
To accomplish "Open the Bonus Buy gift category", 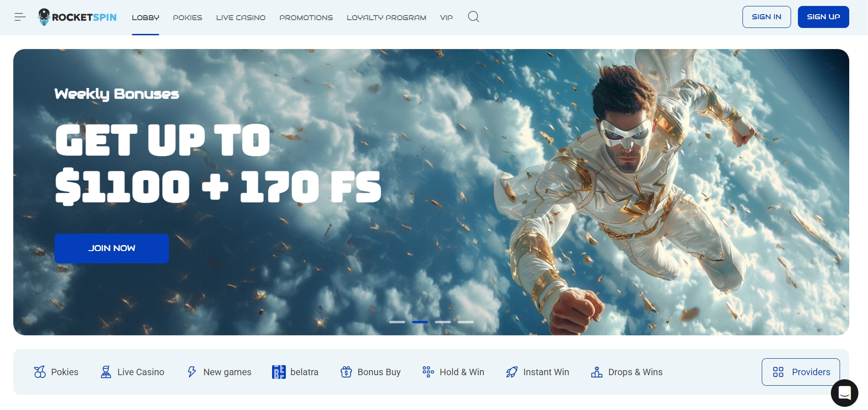I will (371, 372).
